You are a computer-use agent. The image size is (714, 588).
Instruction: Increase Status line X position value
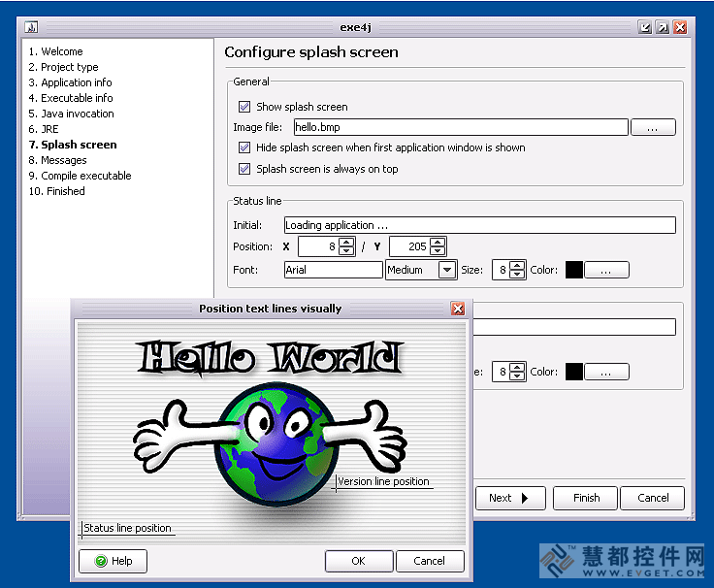[x=346, y=243]
